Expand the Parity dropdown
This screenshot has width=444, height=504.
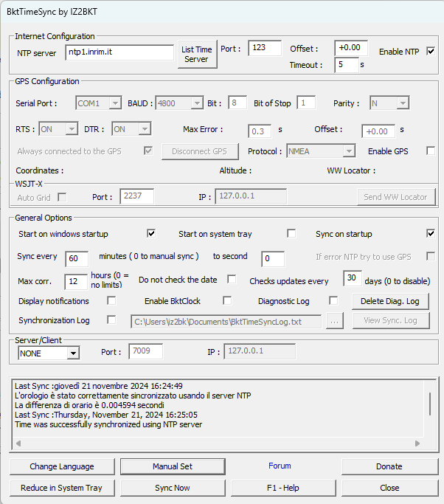pyautogui.click(x=389, y=103)
